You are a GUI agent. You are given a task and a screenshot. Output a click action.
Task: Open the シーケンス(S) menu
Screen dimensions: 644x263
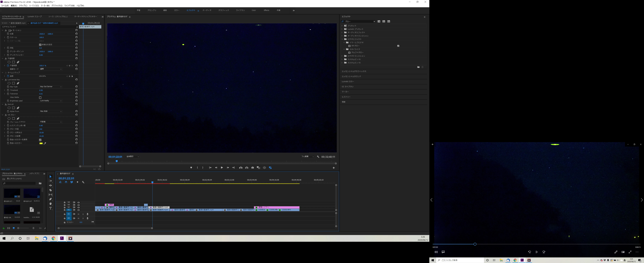tap(34, 5)
